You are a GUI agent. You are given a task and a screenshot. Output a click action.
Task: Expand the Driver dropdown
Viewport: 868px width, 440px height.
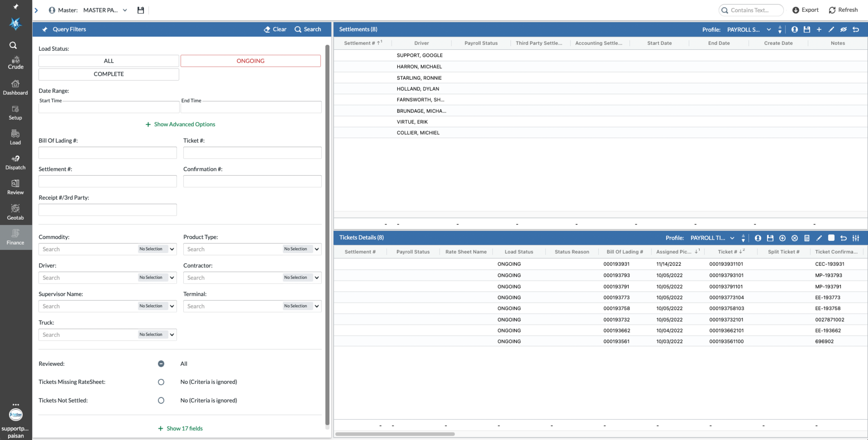[172, 278]
